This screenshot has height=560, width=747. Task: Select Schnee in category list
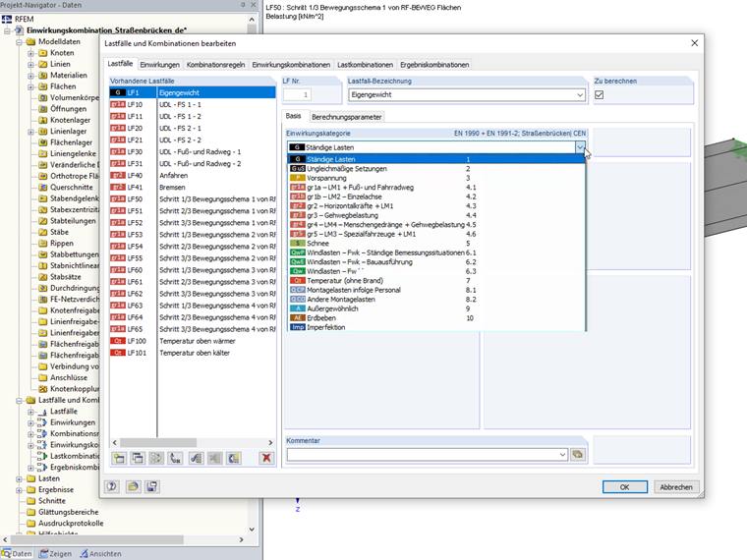(436, 244)
